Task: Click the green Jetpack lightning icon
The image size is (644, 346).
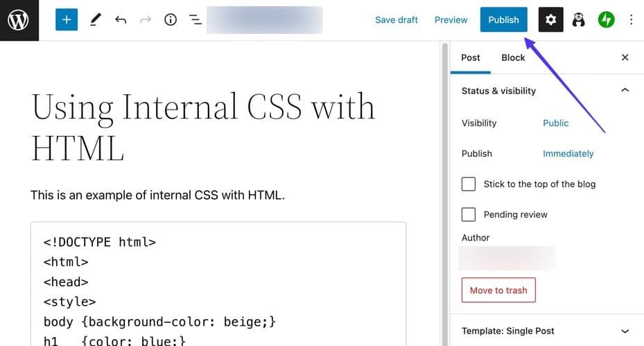Action: click(607, 20)
